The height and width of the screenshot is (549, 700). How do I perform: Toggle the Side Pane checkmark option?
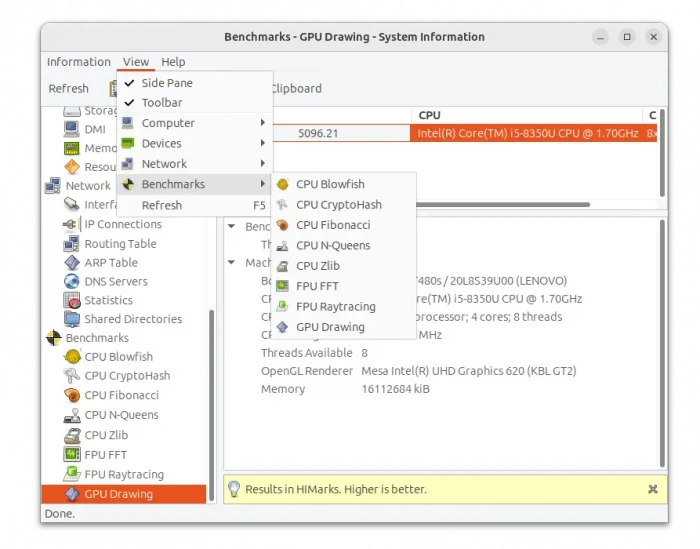pyautogui.click(x=195, y=83)
